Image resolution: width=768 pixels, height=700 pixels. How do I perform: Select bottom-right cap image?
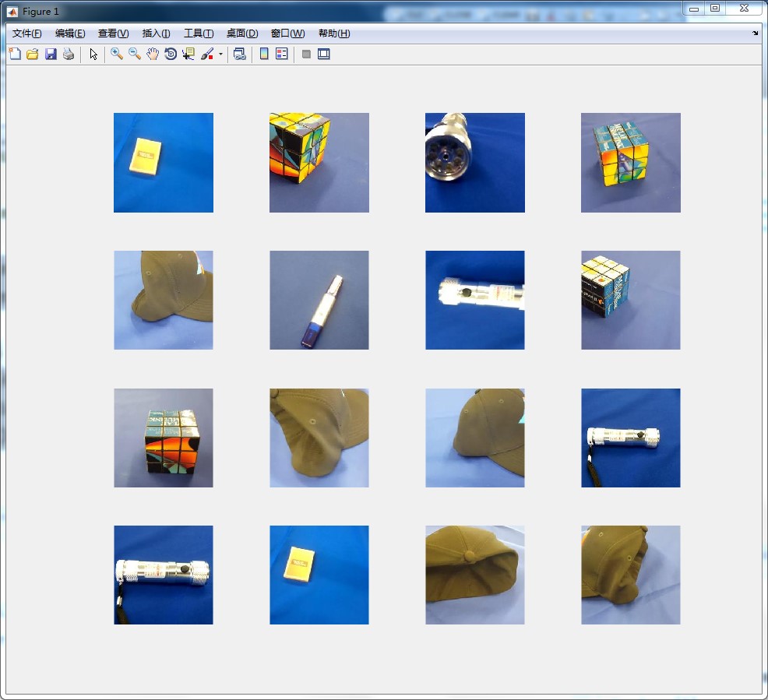tap(631, 575)
